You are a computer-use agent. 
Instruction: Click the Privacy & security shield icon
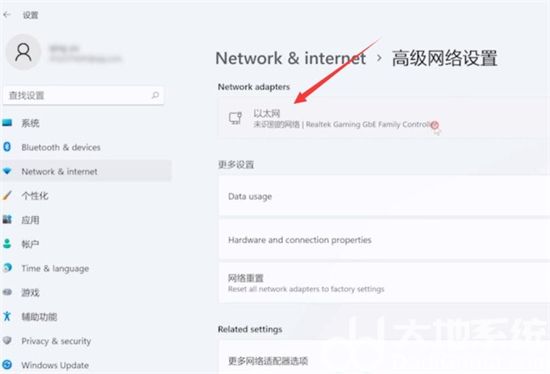click(x=7, y=340)
